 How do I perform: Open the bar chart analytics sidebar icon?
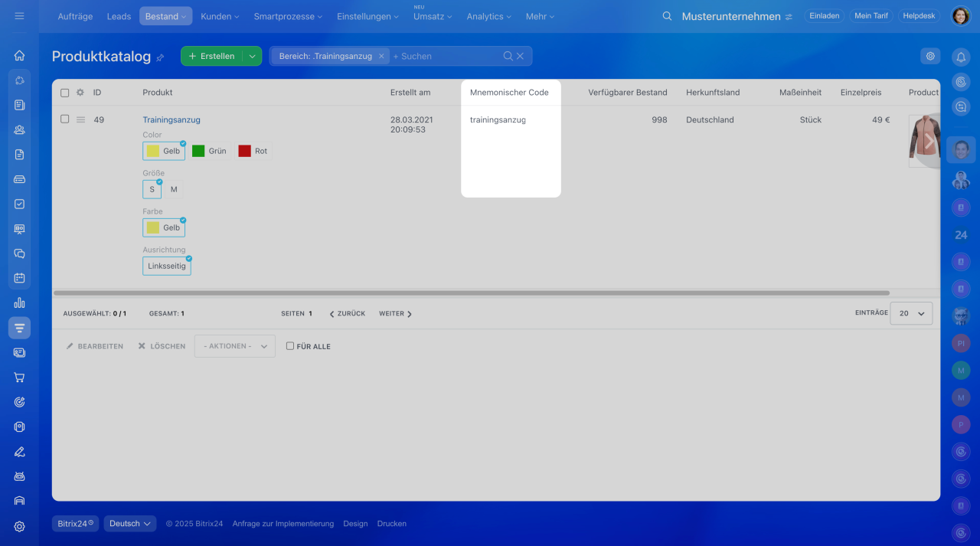19,302
